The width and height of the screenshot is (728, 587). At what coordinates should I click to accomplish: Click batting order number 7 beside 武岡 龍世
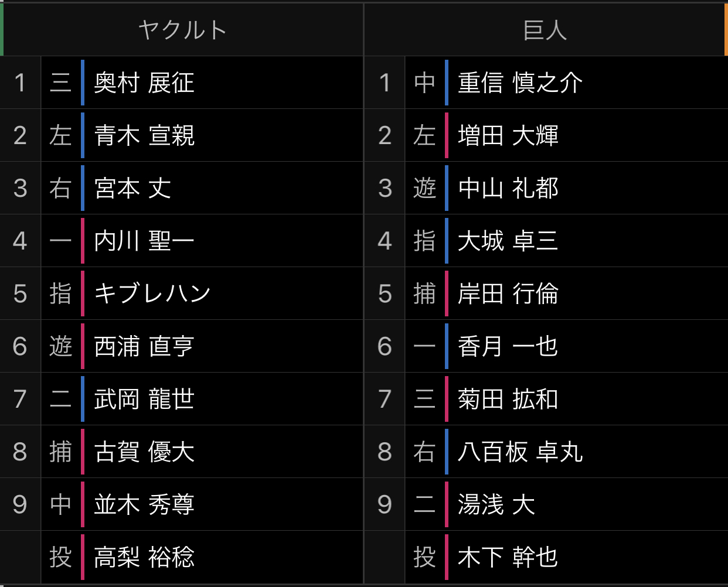point(20,399)
